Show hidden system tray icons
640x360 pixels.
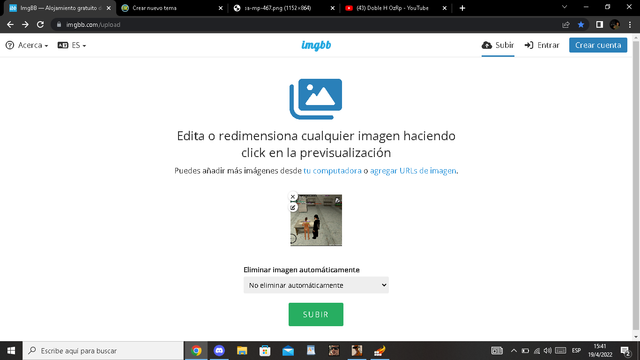[514, 351]
